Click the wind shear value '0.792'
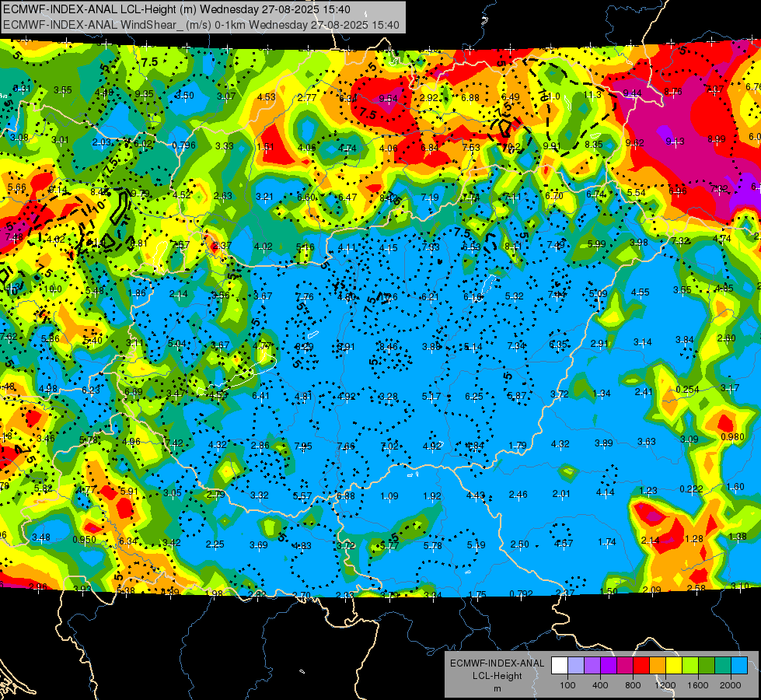Image resolution: width=761 pixels, height=700 pixels. (522, 593)
